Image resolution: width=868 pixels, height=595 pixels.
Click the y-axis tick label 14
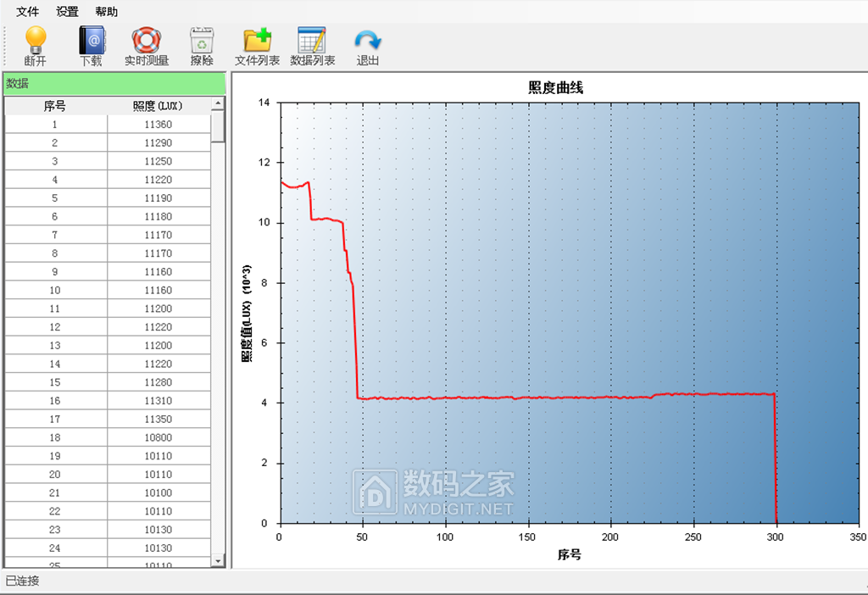[264, 103]
